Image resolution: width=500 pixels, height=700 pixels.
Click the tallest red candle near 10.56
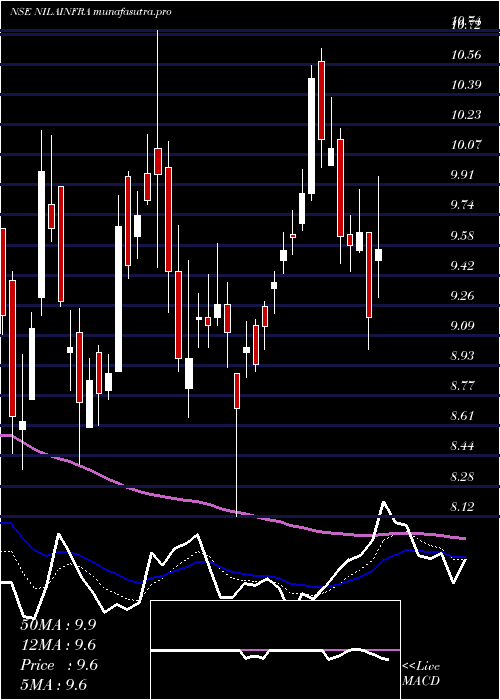321,100
